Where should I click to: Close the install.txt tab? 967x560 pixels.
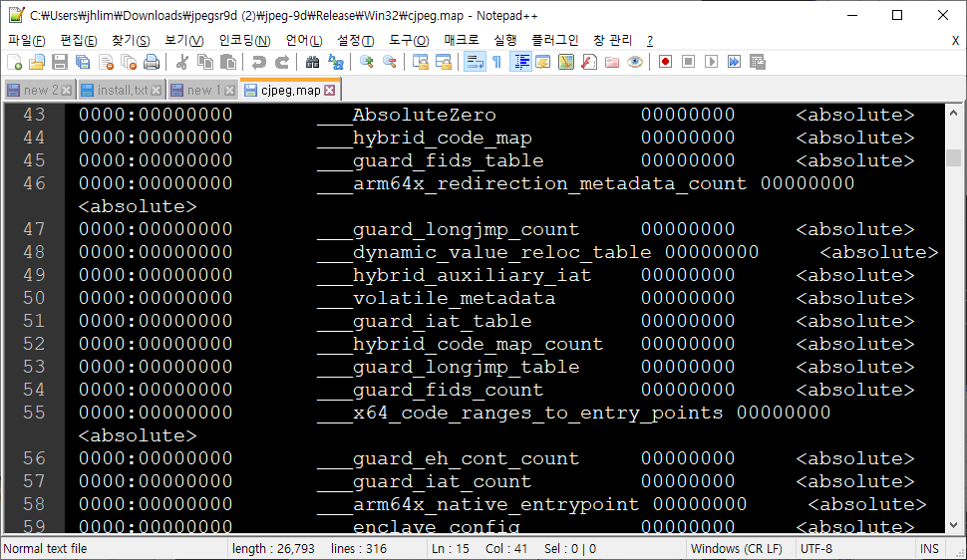coord(157,90)
